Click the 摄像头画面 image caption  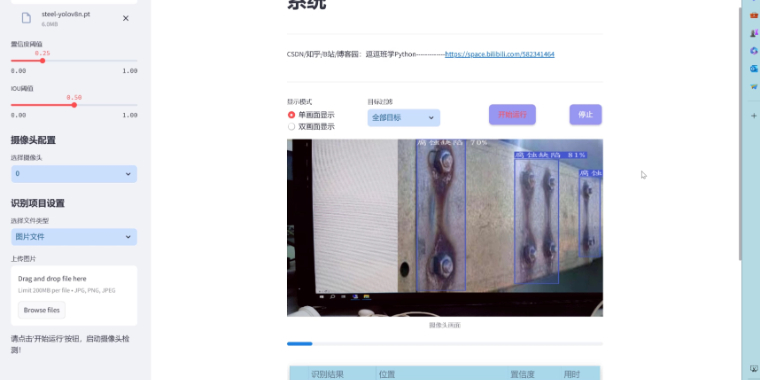[x=445, y=325]
